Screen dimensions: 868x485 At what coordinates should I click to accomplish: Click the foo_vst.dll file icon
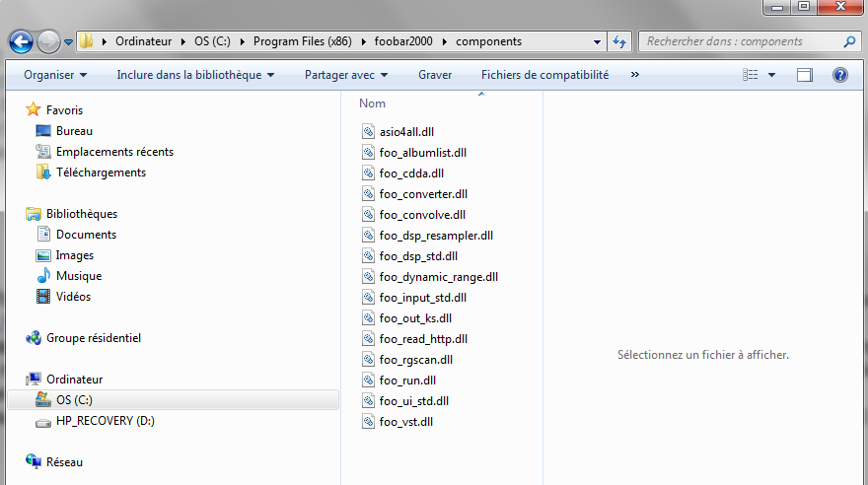(x=368, y=421)
